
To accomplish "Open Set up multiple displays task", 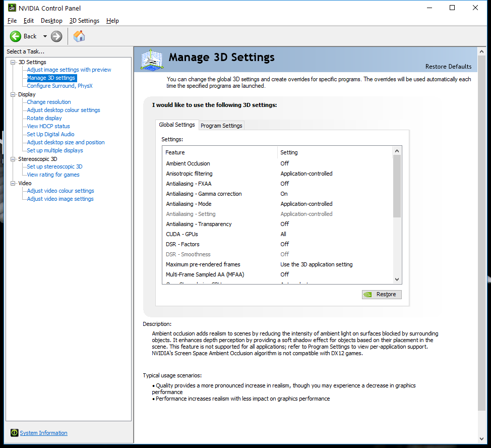I will pos(55,150).
